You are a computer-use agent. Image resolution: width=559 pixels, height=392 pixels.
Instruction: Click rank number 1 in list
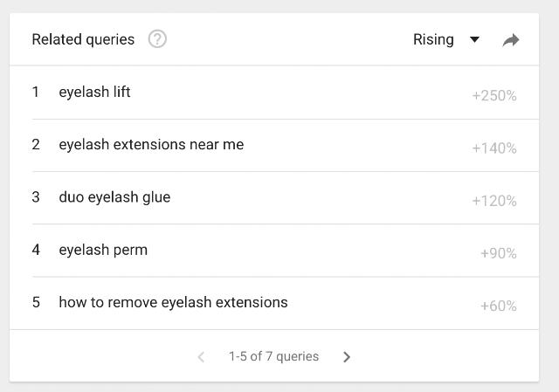point(35,92)
